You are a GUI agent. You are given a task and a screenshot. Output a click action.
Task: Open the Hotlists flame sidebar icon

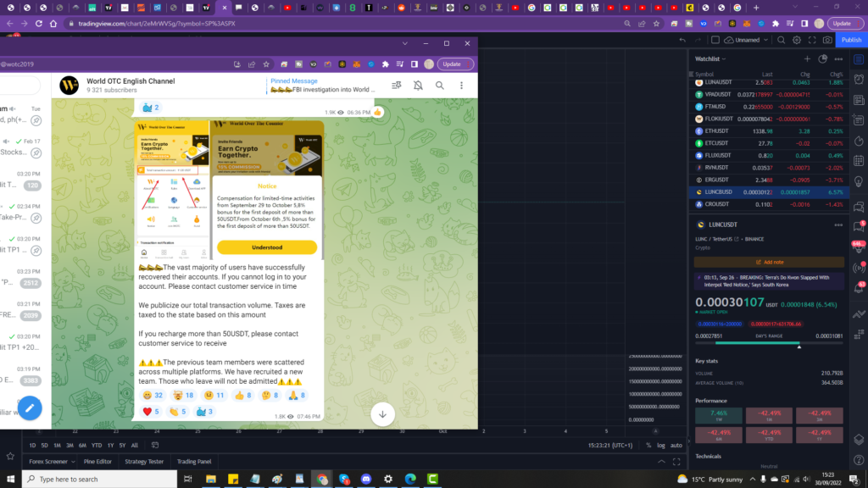(x=860, y=141)
